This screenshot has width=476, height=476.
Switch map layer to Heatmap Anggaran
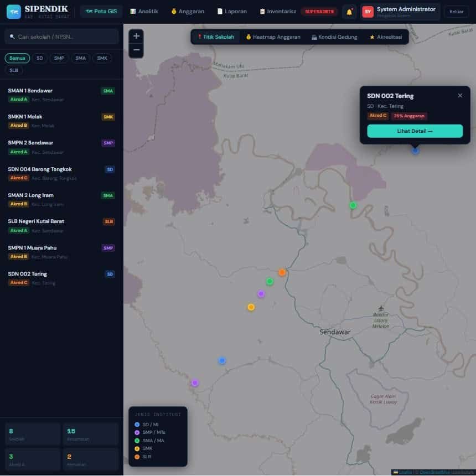[273, 37]
